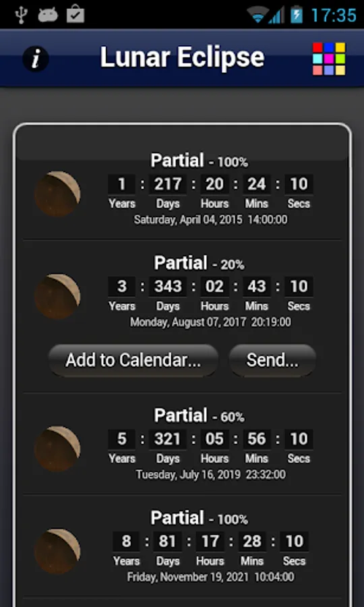364x607 pixels.
Task: Tap the shopping bag notification icon
Action: pyautogui.click(x=75, y=14)
